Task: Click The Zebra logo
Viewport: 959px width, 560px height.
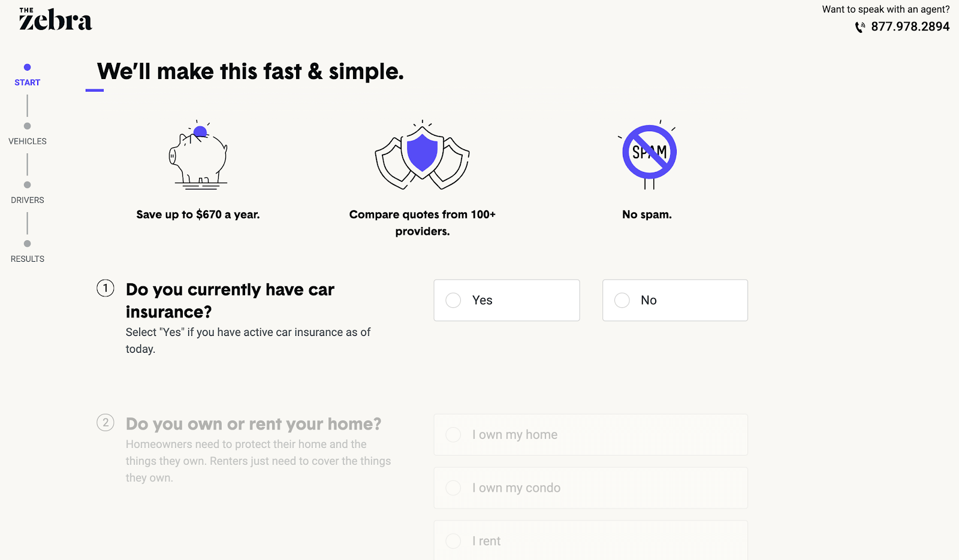Action: click(x=55, y=19)
